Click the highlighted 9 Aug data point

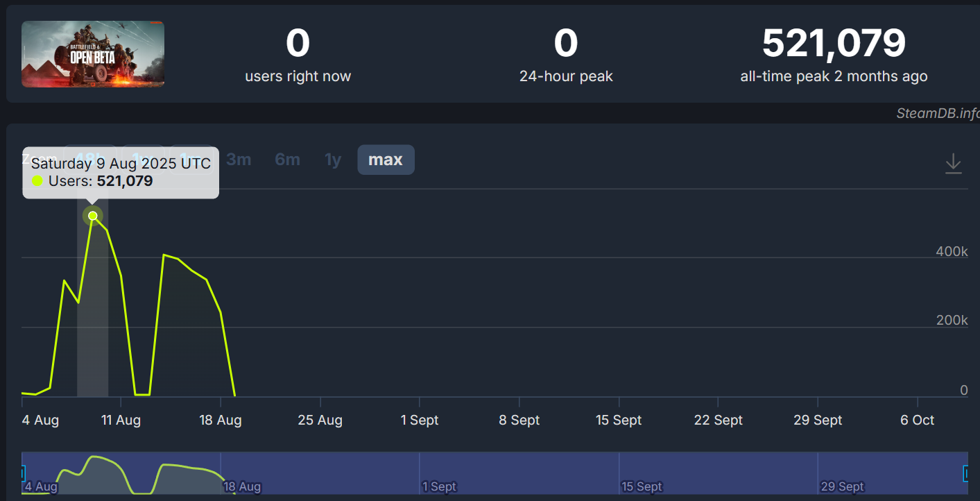coord(93,216)
